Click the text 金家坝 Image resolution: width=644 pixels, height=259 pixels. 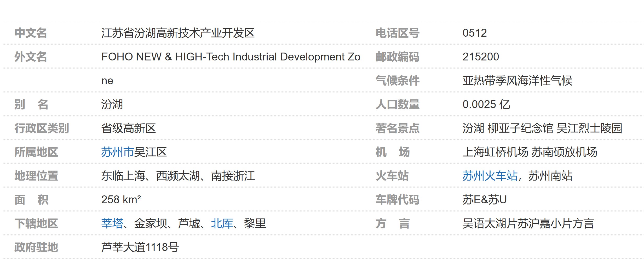point(151,223)
